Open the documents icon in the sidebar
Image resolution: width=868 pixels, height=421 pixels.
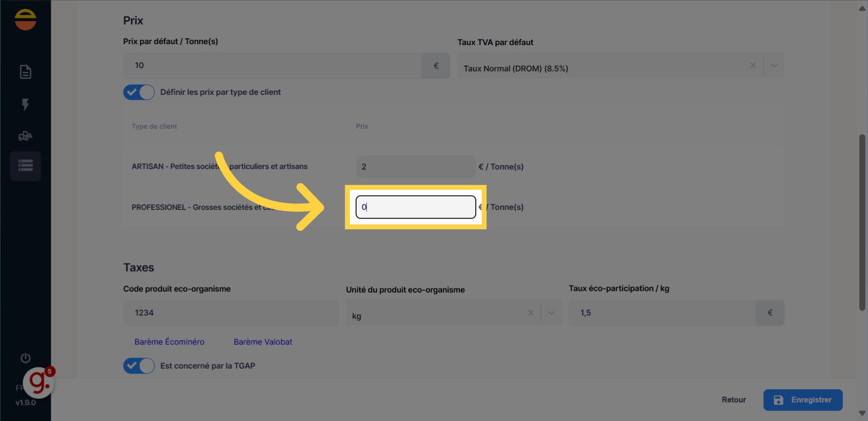pos(25,72)
